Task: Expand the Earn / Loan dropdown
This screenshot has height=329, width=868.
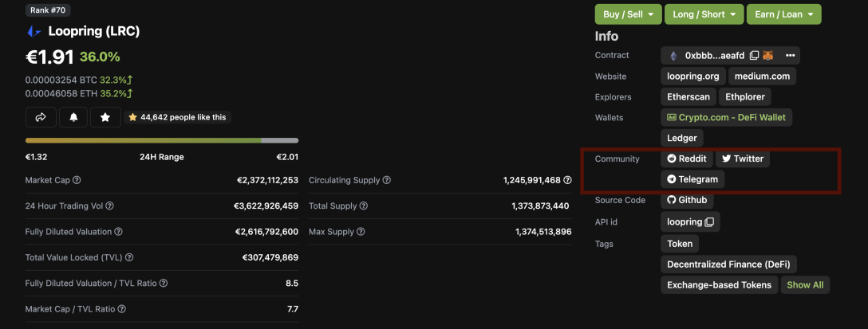Action: point(784,14)
